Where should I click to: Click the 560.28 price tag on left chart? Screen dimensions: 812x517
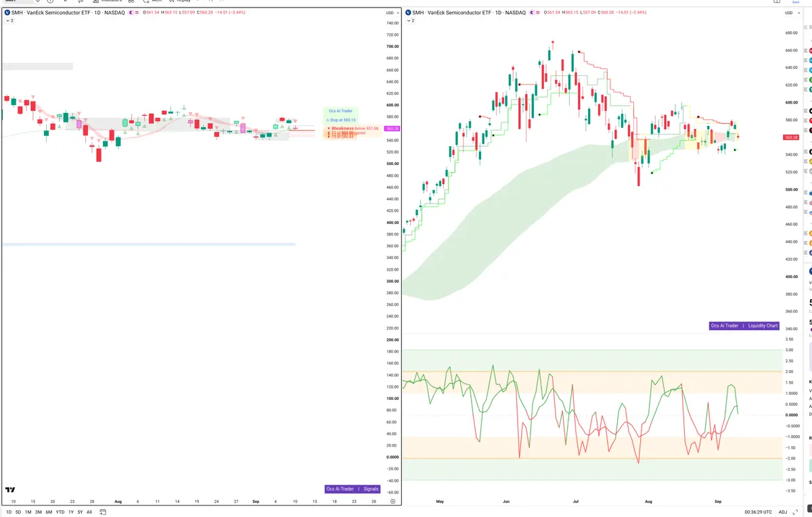pyautogui.click(x=392, y=129)
